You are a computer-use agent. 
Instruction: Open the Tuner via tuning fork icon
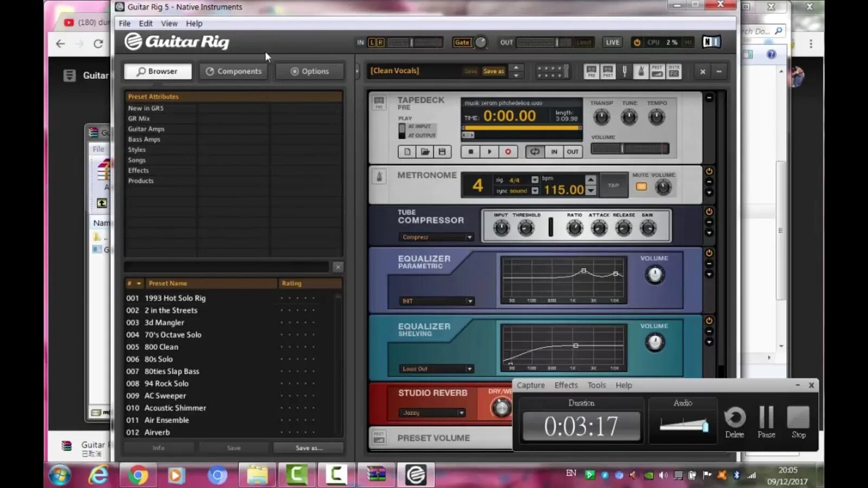coord(624,71)
